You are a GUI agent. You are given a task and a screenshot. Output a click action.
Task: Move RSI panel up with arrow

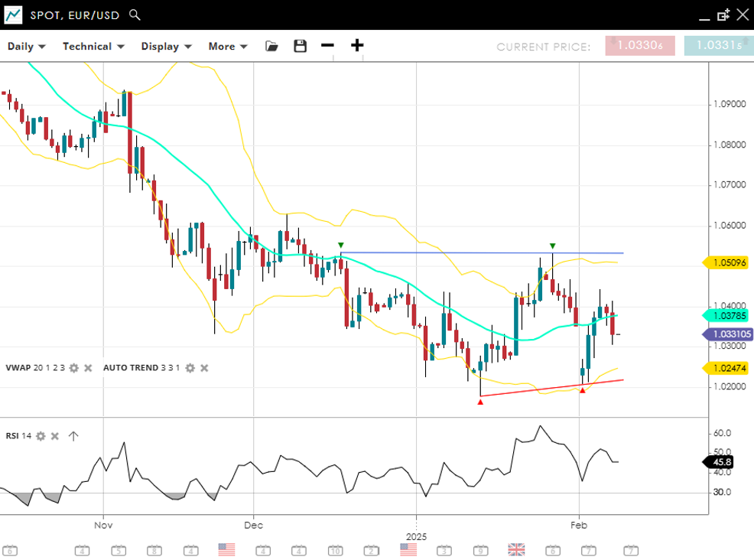coord(73,436)
